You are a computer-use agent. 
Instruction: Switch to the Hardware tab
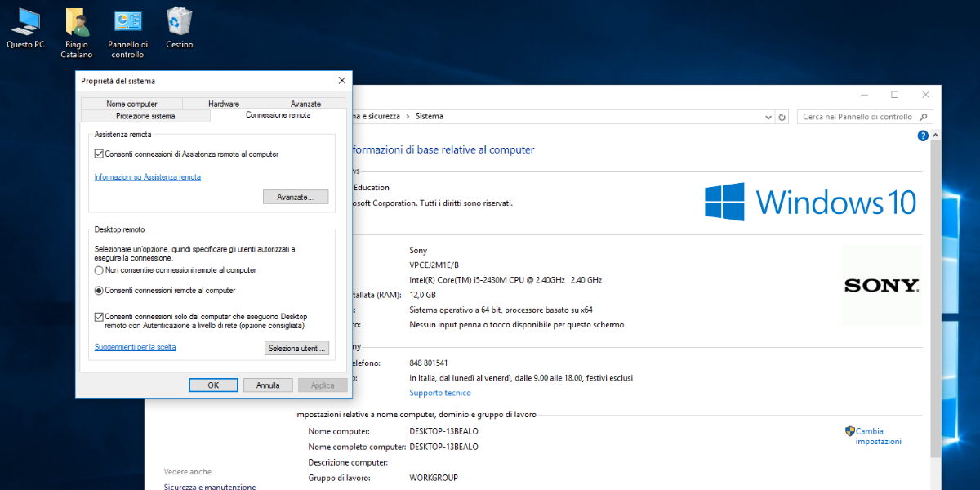tap(224, 104)
